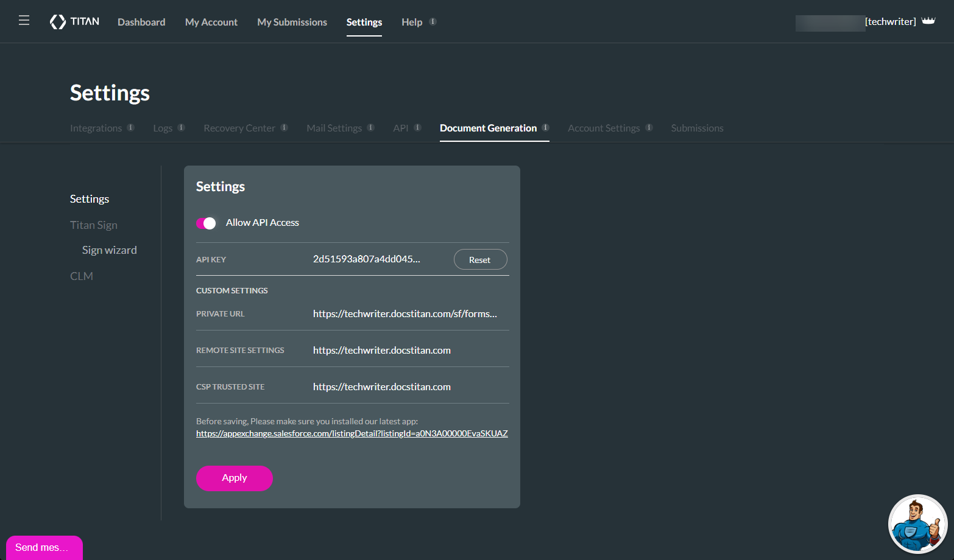Open the Help menu
Image resolution: width=954 pixels, height=560 pixels.
(412, 22)
